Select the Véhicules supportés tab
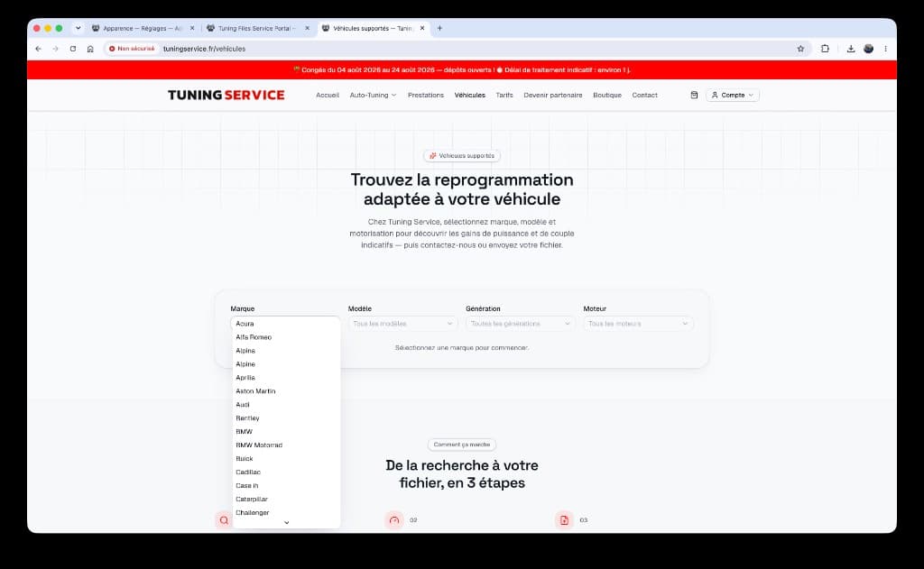Screen dimensions: 924x569 point(373,28)
